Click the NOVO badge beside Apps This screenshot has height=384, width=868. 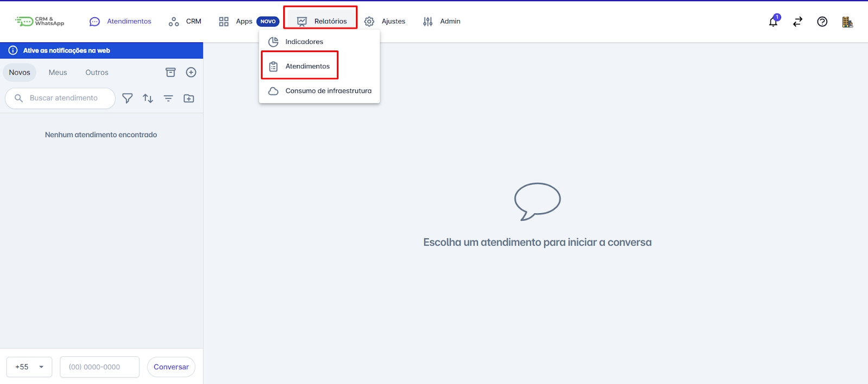pyautogui.click(x=268, y=21)
